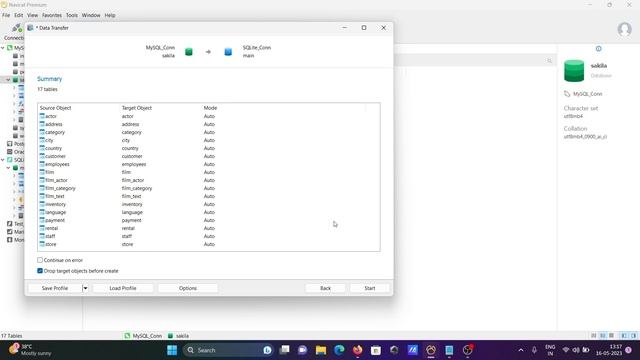Click the info icon in right panel
This screenshot has height=360, width=640.
(598, 49)
